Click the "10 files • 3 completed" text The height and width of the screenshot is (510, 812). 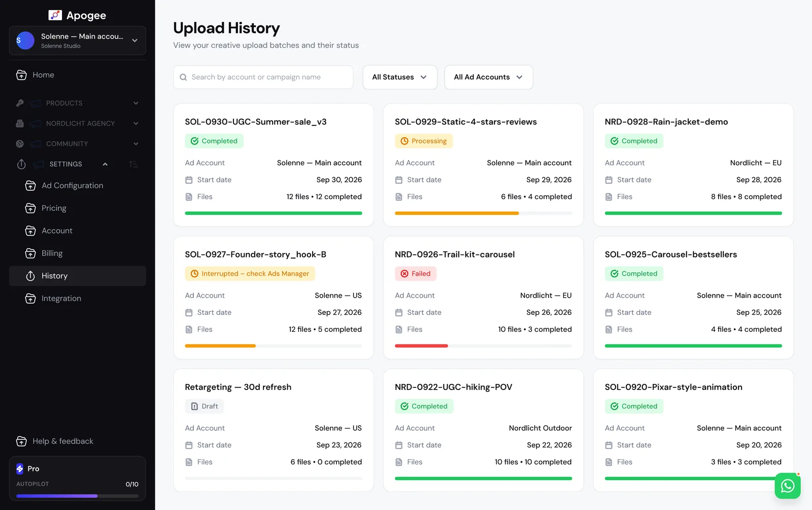click(535, 329)
